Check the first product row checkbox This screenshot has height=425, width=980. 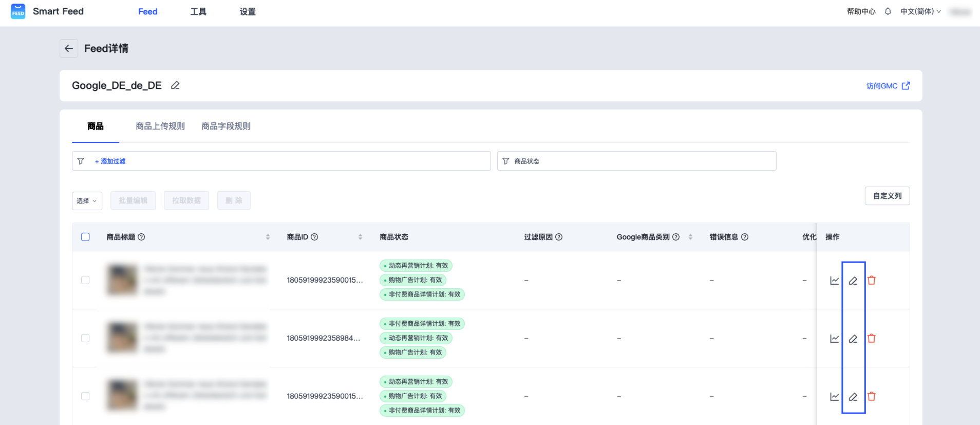(85, 280)
